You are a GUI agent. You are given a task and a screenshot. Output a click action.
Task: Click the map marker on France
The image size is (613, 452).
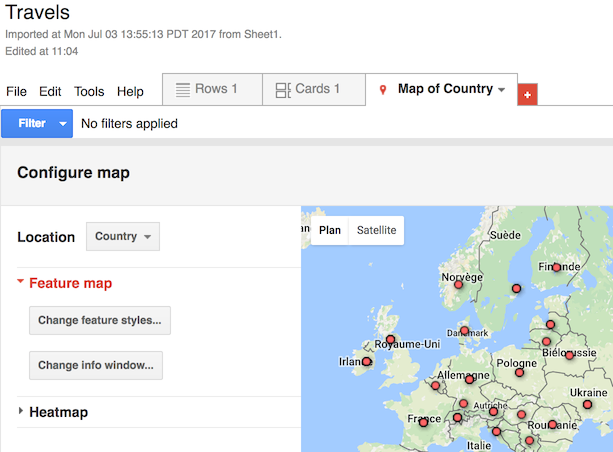[x=423, y=423]
